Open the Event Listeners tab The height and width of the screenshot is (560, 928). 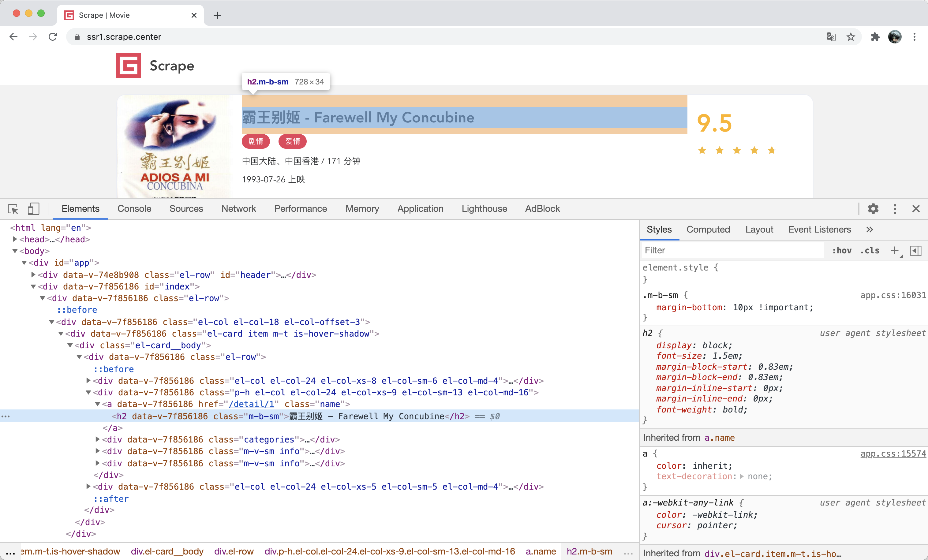tap(820, 229)
